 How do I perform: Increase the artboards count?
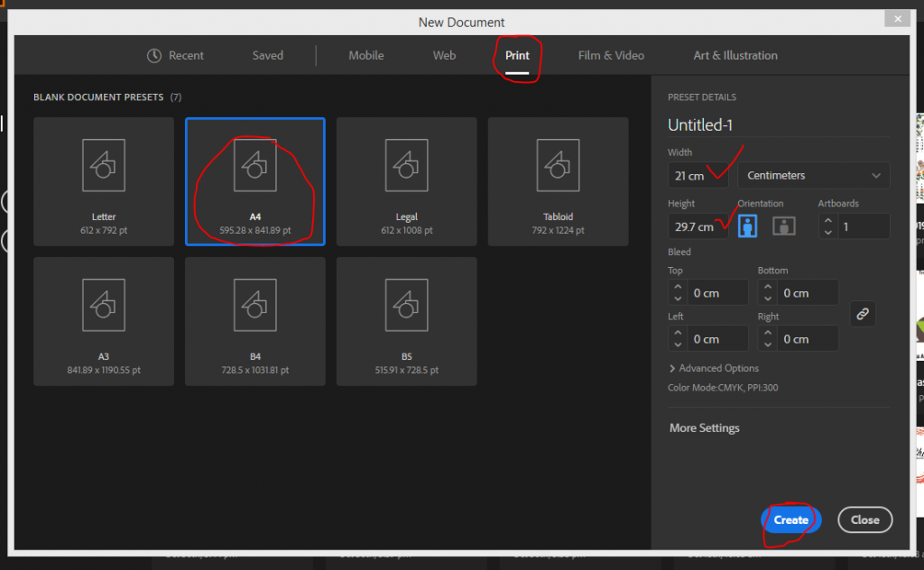[828, 220]
